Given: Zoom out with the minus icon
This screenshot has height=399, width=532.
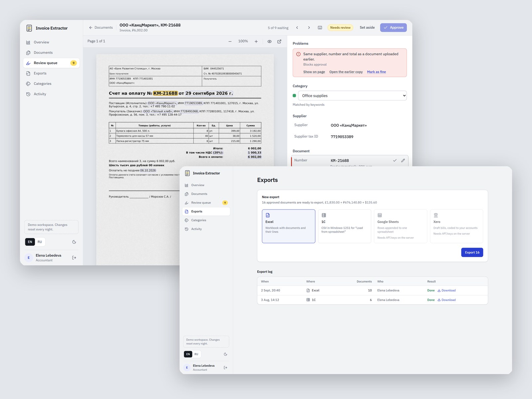Looking at the screenshot, I should (230, 42).
